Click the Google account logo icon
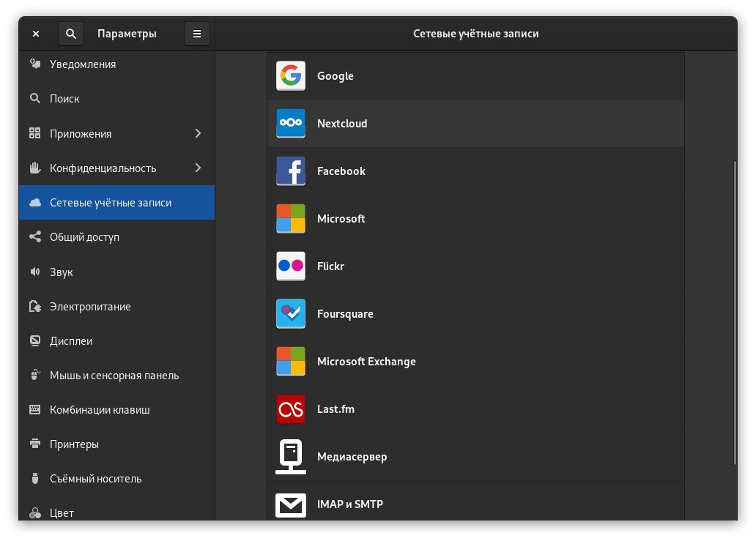Image resolution: width=756 pixels, height=541 pixels. pyautogui.click(x=290, y=75)
